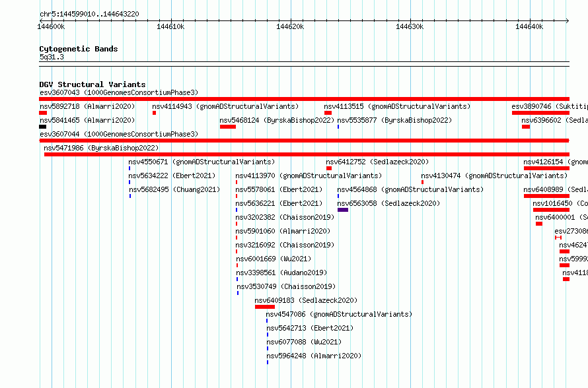Click the esv3890746 variant label
The height and width of the screenshot is (388, 588).
(550, 106)
